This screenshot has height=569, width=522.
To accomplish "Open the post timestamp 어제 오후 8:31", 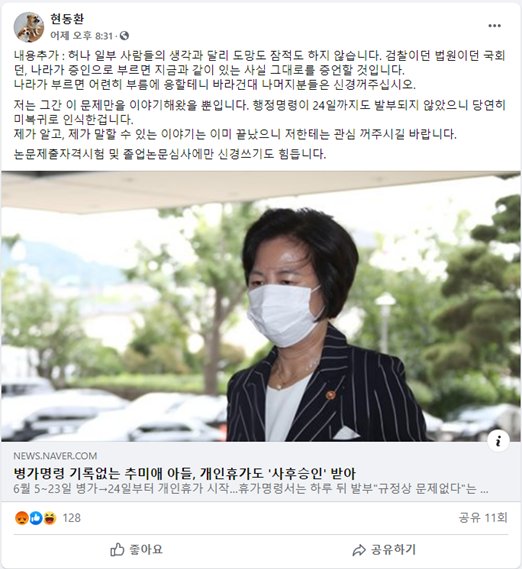I will click(x=81, y=36).
